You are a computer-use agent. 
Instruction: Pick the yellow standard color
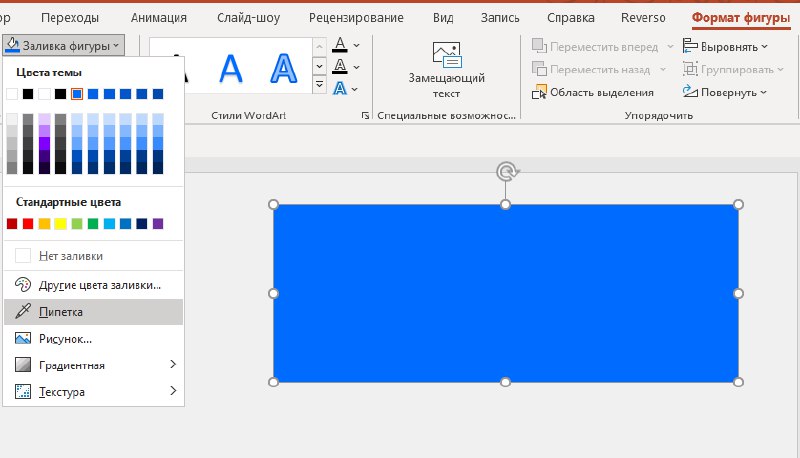(61, 223)
